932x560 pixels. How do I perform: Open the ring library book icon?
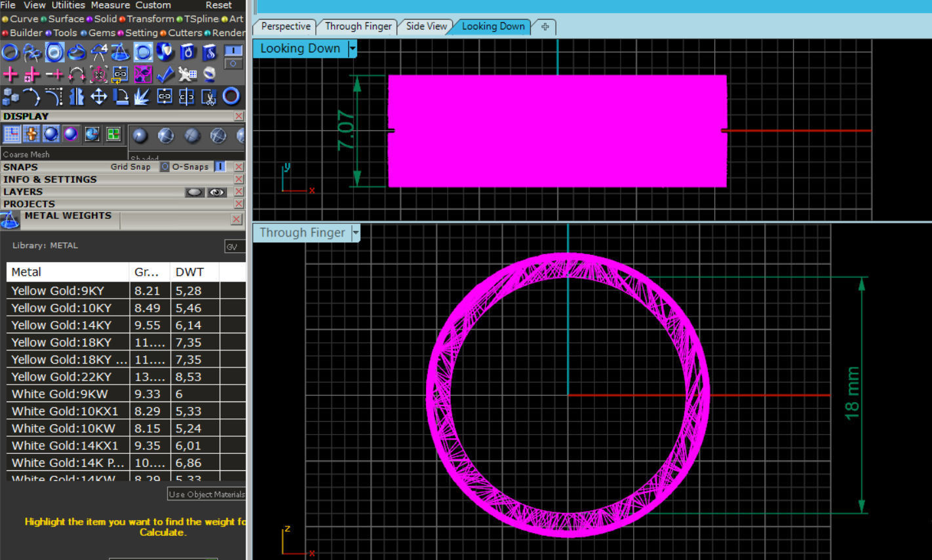[187, 52]
